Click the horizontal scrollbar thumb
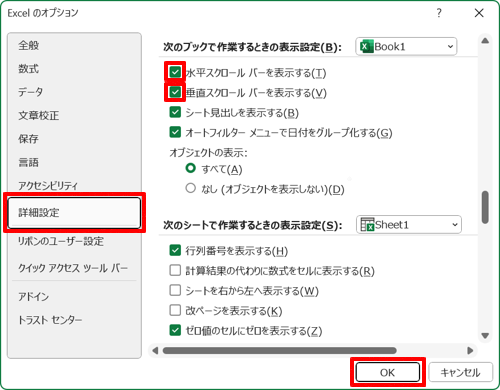Image resolution: width=500 pixels, height=390 pixels. coord(279,350)
